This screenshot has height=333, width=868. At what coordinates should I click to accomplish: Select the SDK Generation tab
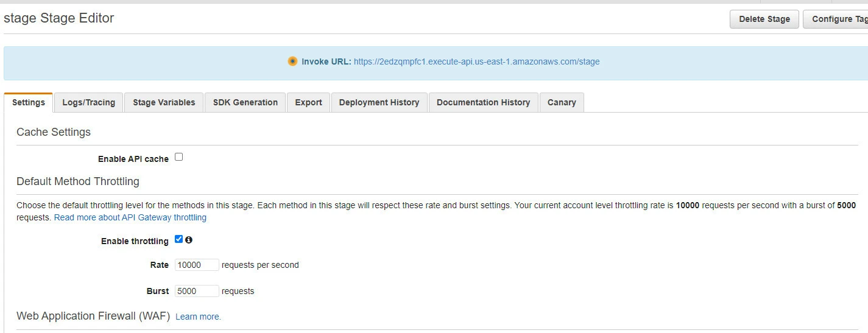click(245, 102)
